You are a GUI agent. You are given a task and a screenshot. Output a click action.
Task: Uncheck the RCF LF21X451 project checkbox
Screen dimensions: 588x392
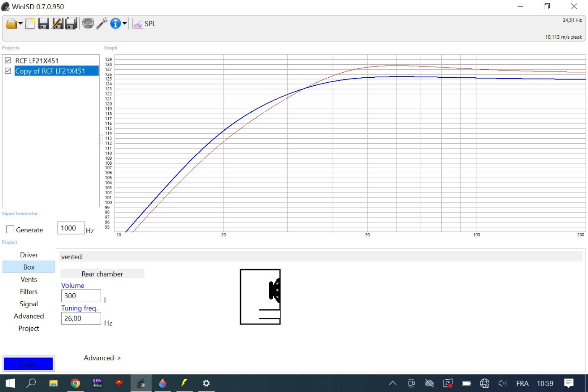[8, 61]
